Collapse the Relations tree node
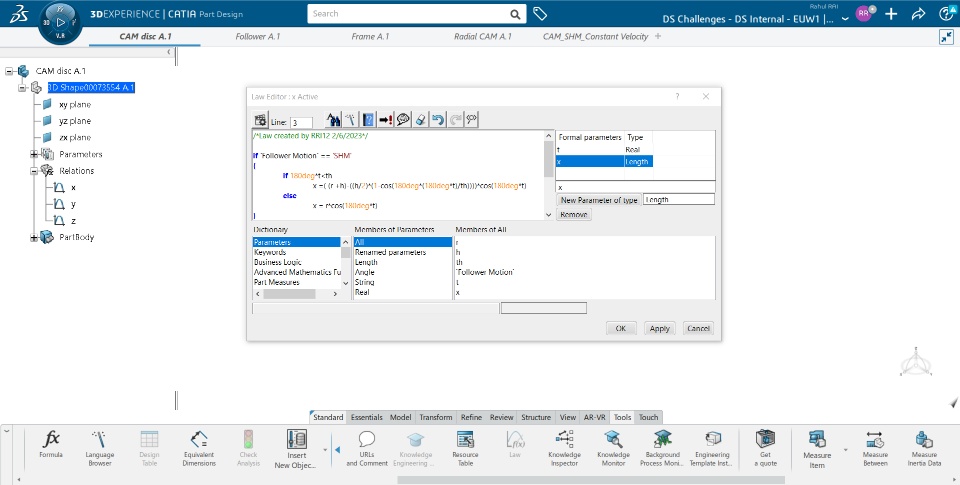 [x=34, y=171]
